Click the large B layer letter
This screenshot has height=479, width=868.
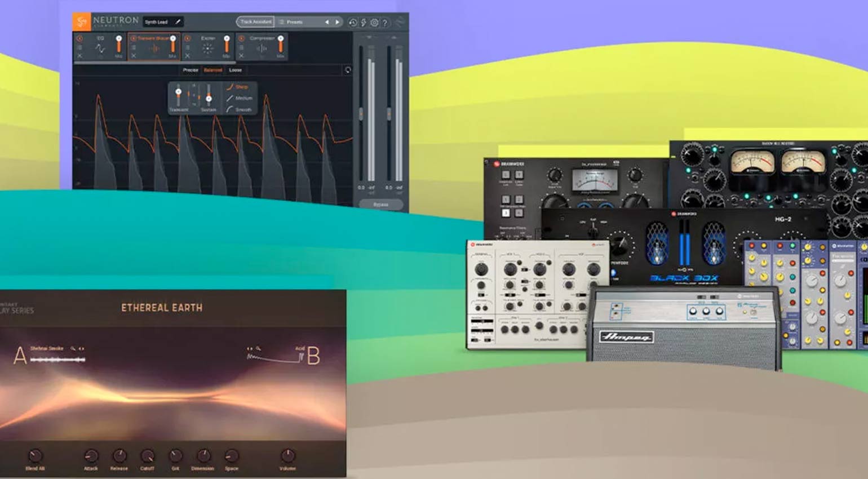coord(313,356)
